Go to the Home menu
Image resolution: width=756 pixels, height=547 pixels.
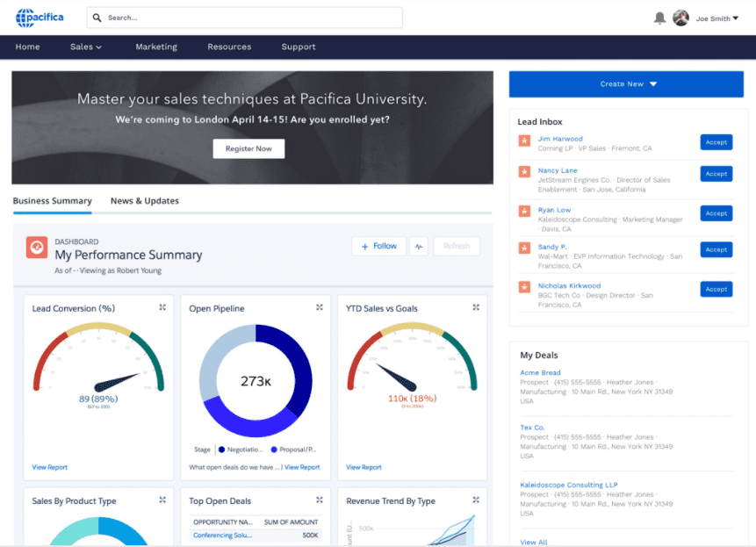pos(27,47)
